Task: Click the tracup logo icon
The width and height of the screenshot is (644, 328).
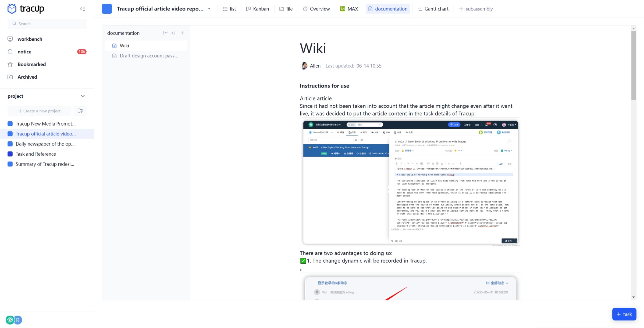Action: 12,9
